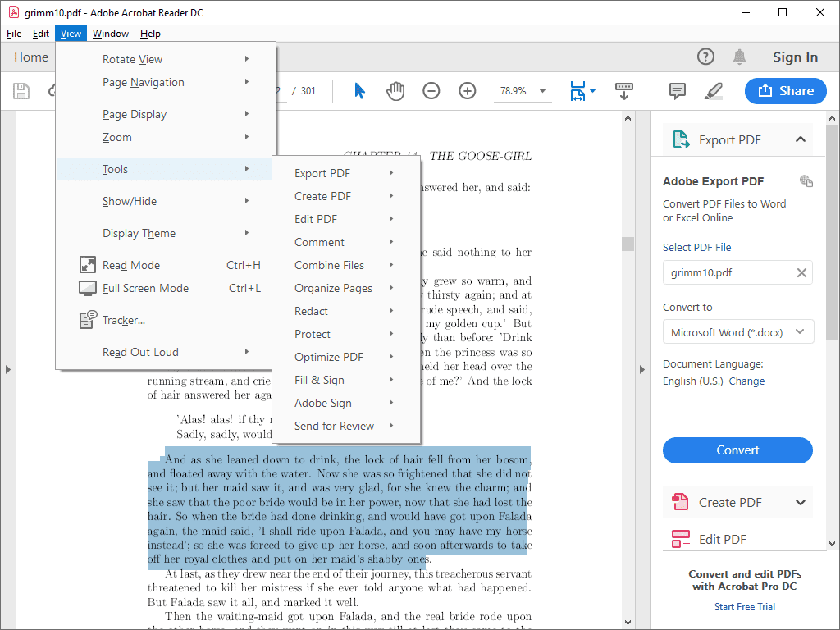
Task: Click Sign In
Action: coord(795,57)
